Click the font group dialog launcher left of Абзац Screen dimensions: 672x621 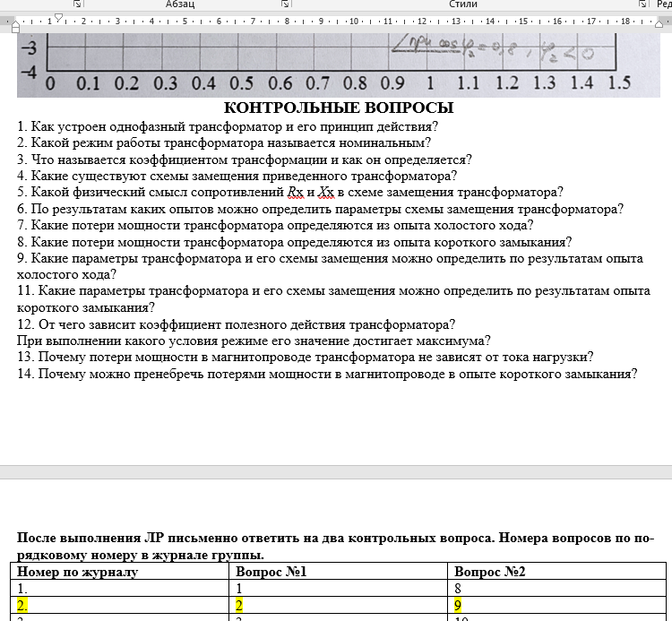point(80,4)
